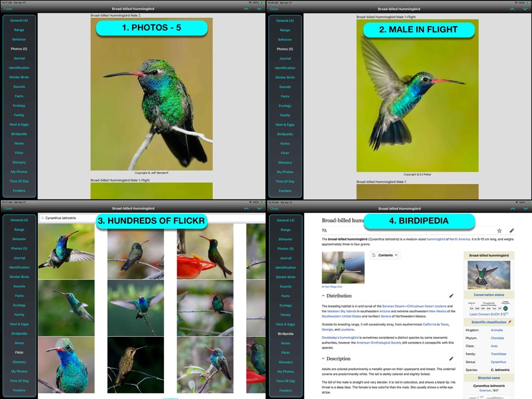Follow the North America link in the article intro
Screen dimensions: 532x399
(x=460, y=239)
